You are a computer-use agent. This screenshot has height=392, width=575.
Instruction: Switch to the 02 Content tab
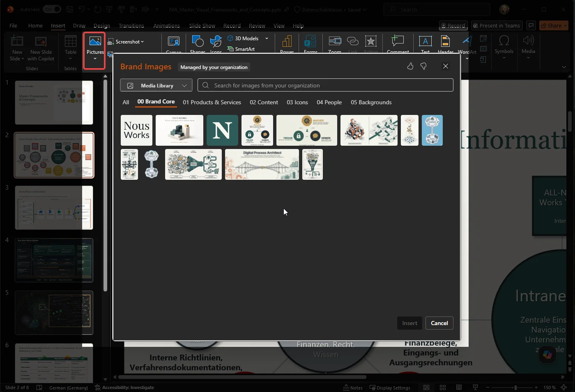click(264, 102)
